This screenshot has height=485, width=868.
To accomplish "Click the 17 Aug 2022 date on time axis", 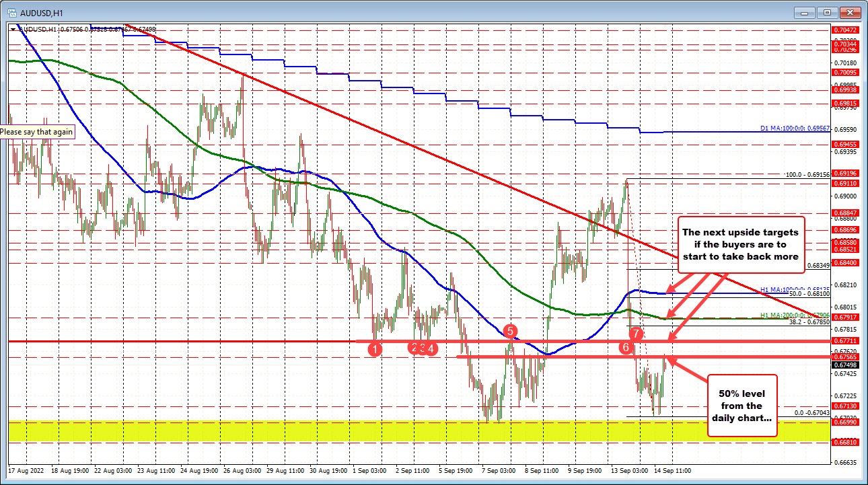I will point(25,470).
